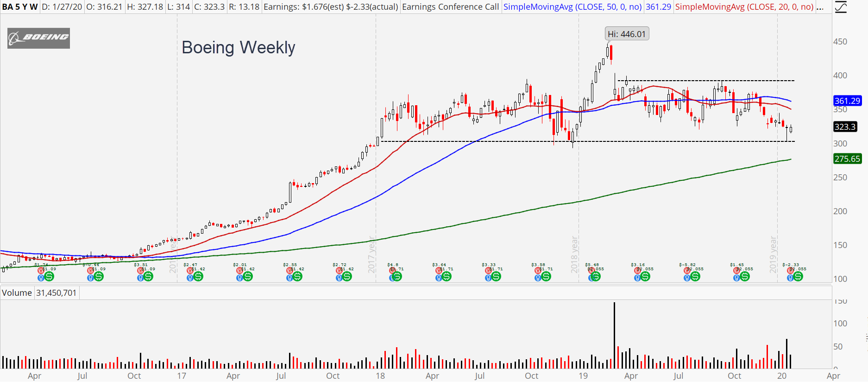Open the green dividend icon under $3.51

[x=148, y=277]
